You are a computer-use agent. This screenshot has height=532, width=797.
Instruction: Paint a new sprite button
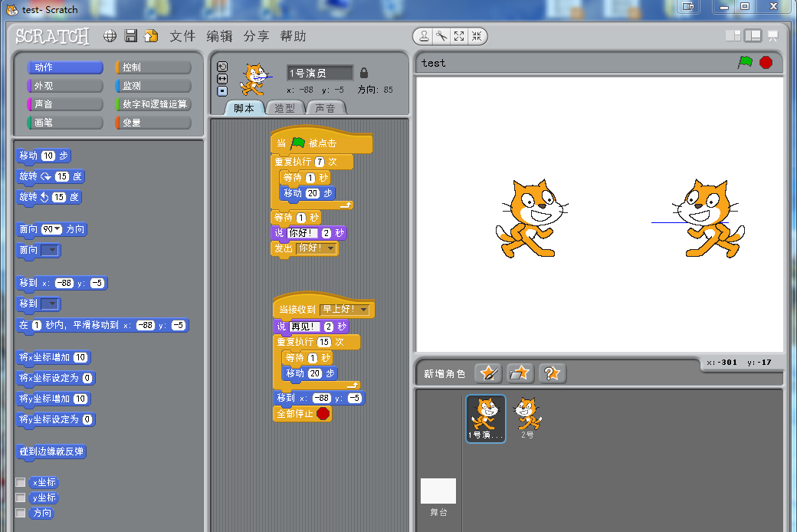coord(488,373)
